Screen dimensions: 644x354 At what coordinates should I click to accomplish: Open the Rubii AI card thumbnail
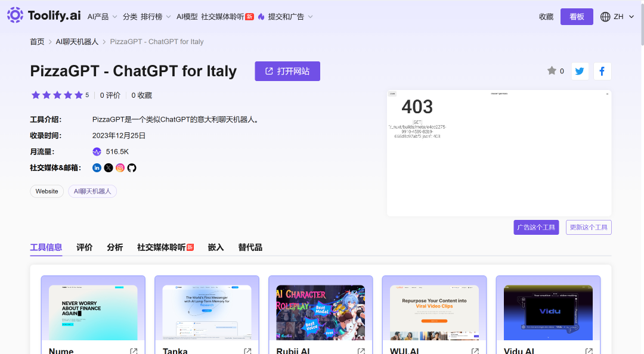coord(321,312)
